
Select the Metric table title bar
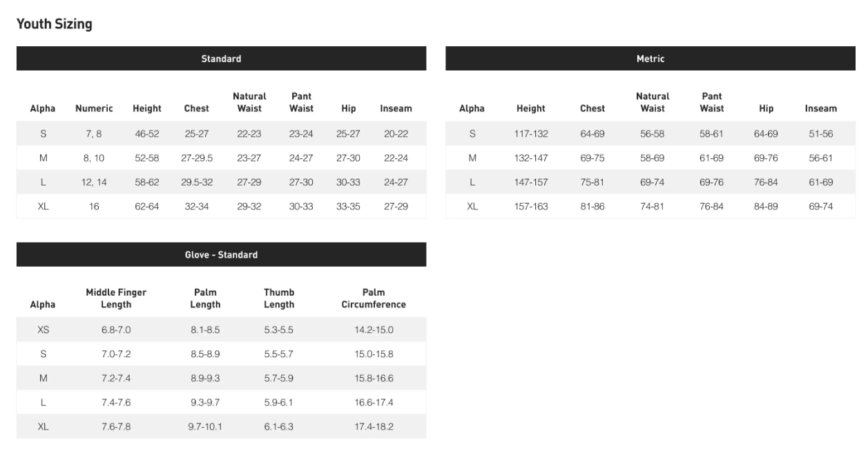(650, 59)
